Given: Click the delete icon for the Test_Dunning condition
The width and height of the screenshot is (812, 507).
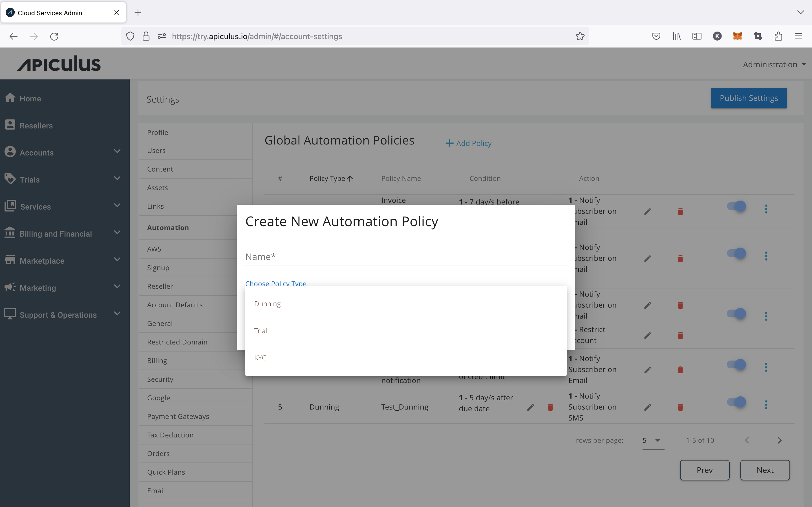Looking at the screenshot, I should [x=550, y=407].
